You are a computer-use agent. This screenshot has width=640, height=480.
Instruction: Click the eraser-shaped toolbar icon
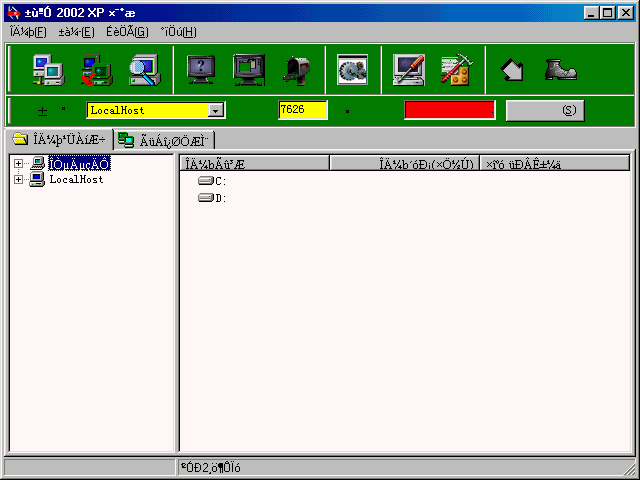[513, 69]
